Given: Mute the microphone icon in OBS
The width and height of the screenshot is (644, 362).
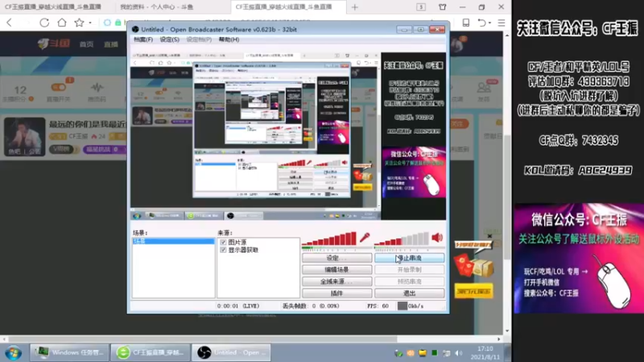Looking at the screenshot, I should click(x=365, y=237).
